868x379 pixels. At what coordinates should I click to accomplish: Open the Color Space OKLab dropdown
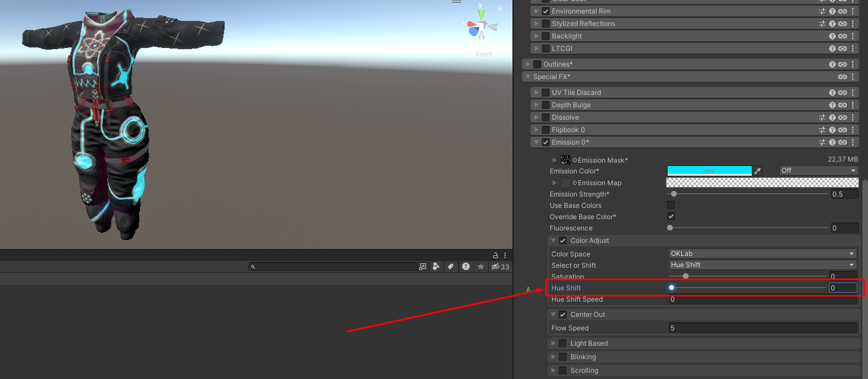(x=762, y=254)
